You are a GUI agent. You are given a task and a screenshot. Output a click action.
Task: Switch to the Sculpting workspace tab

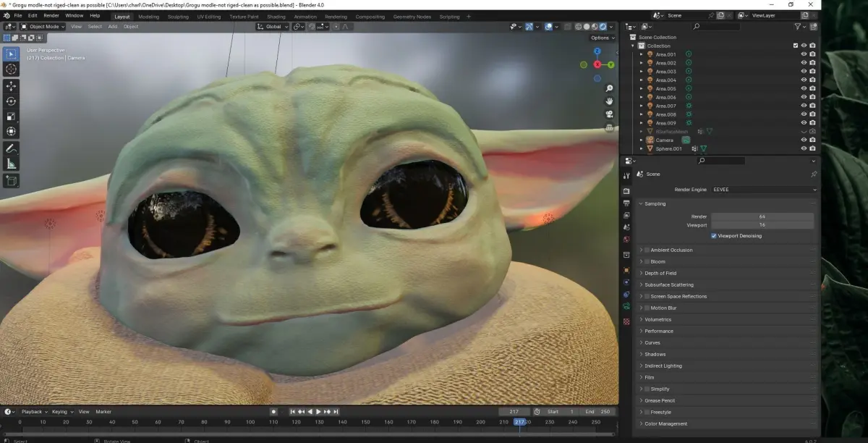coord(178,16)
